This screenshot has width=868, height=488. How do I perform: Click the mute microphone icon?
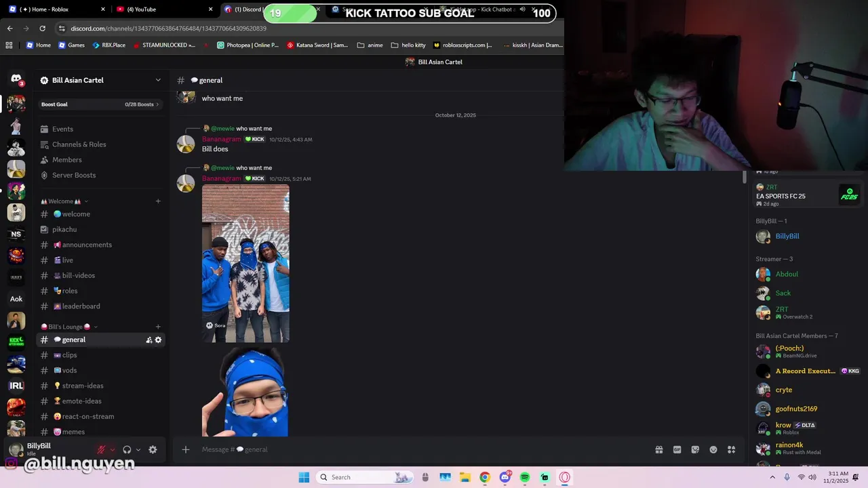(101, 449)
